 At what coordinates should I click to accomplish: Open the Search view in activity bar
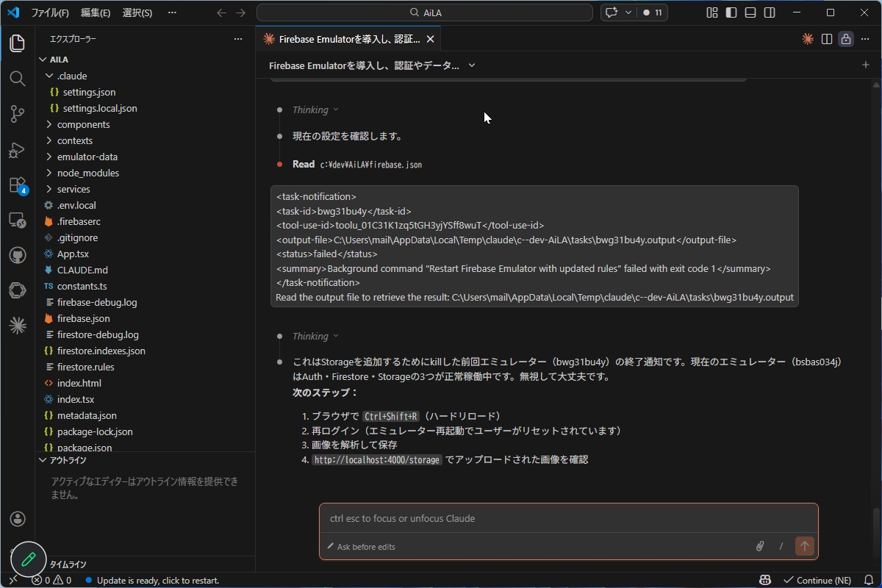pyautogui.click(x=18, y=78)
